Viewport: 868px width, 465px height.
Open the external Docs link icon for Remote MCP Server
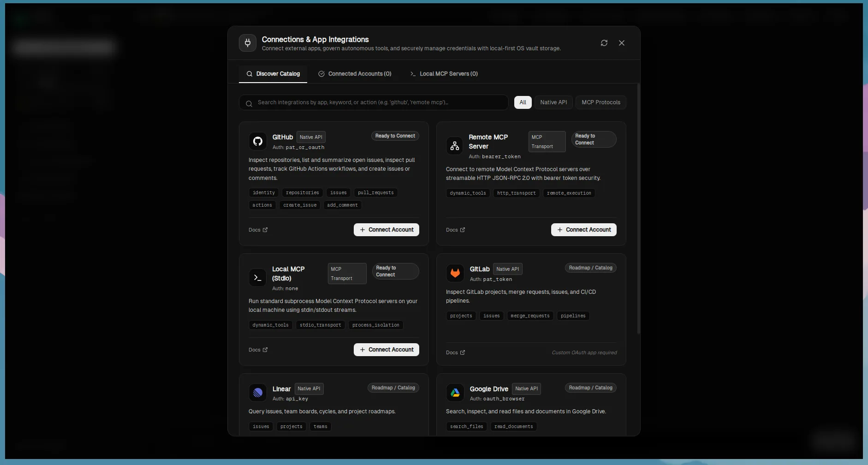click(x=463, y=230)
